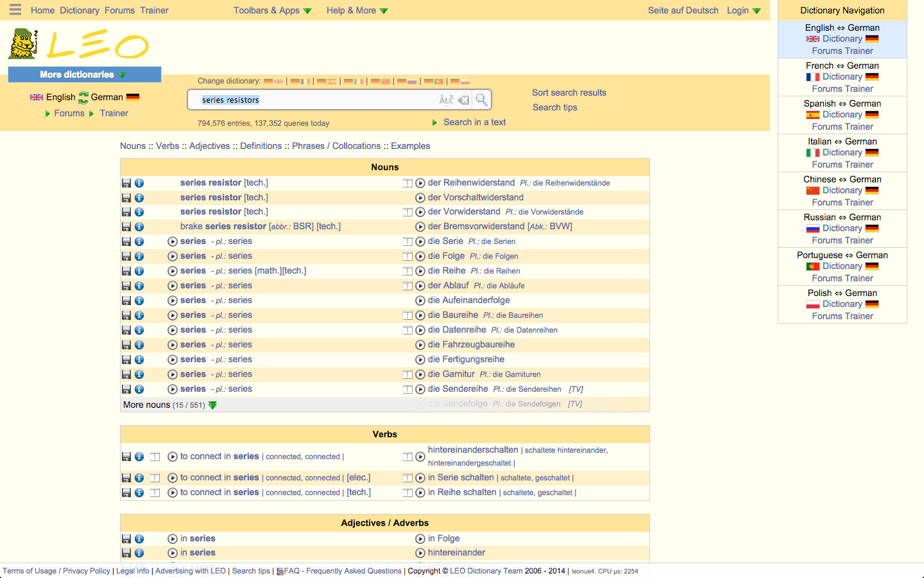Viewport: 924px width, 578px height.
Task: Click the magnifier search button
Action: (x=481, y=100)
